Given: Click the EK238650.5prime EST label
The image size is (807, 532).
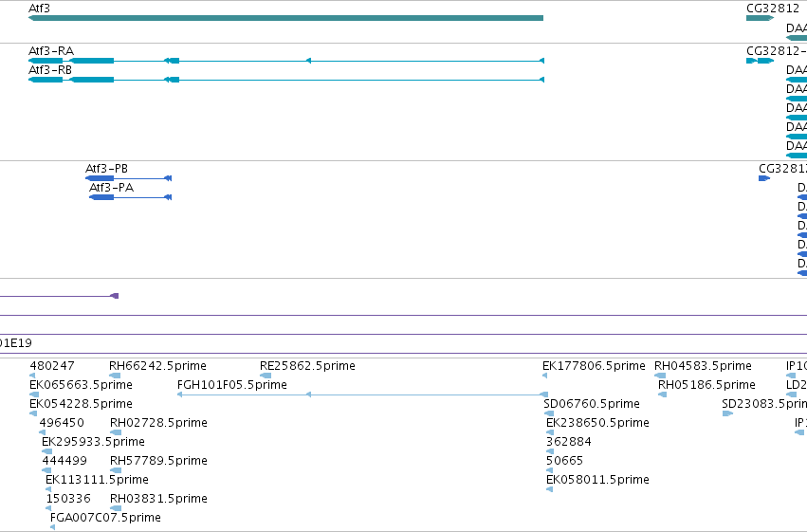Looking at the screenshot, I should coord(597,423).
